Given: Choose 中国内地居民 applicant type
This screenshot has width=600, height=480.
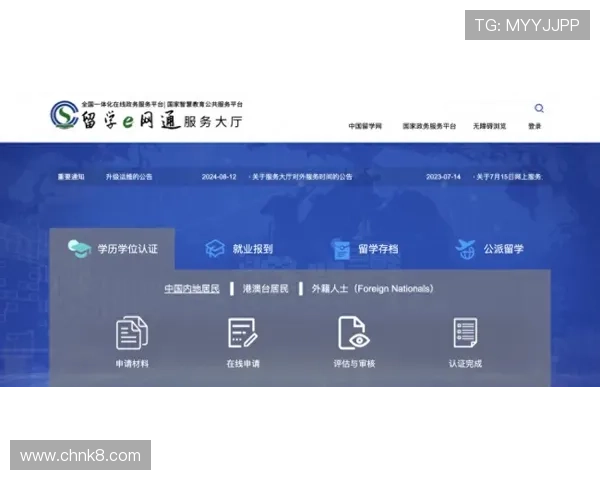Looking at the screenshot, I should coord(192,289).
